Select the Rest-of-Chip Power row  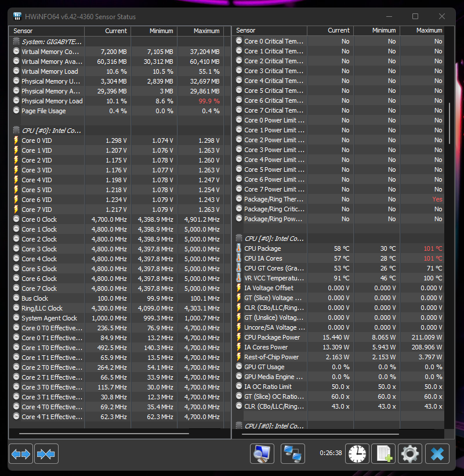coord(339,357)
